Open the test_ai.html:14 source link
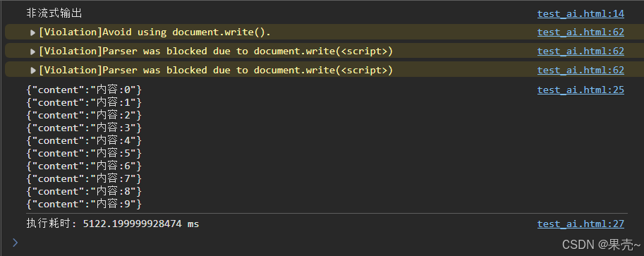The image size is (644, 256). click(x=581, y=14)
